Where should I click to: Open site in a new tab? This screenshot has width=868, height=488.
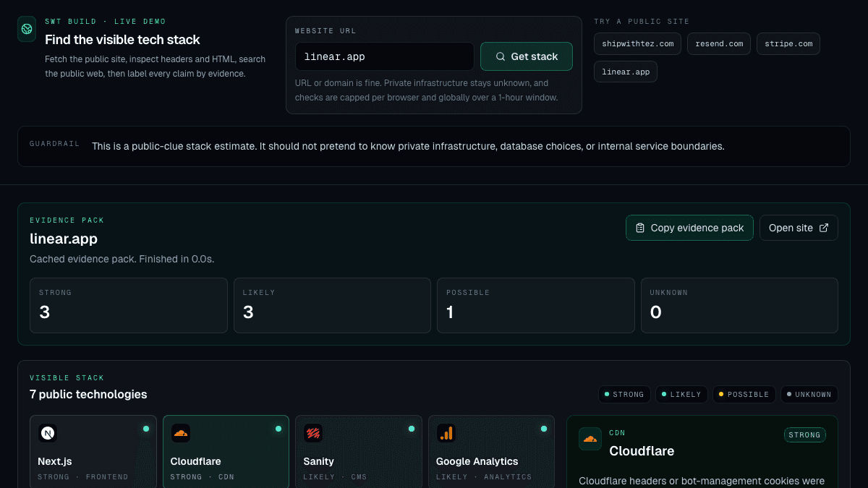(x=799, y=228)
